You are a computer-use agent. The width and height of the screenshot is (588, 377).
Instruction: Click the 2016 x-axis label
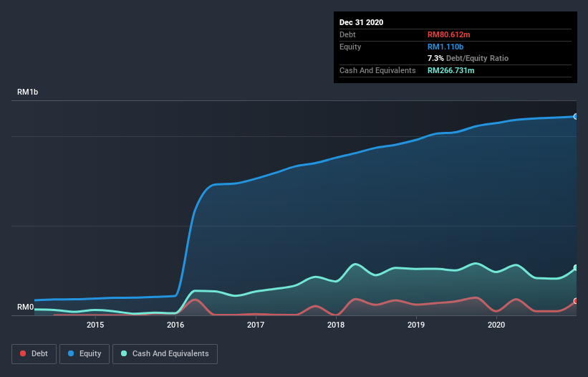pos(175,325)
